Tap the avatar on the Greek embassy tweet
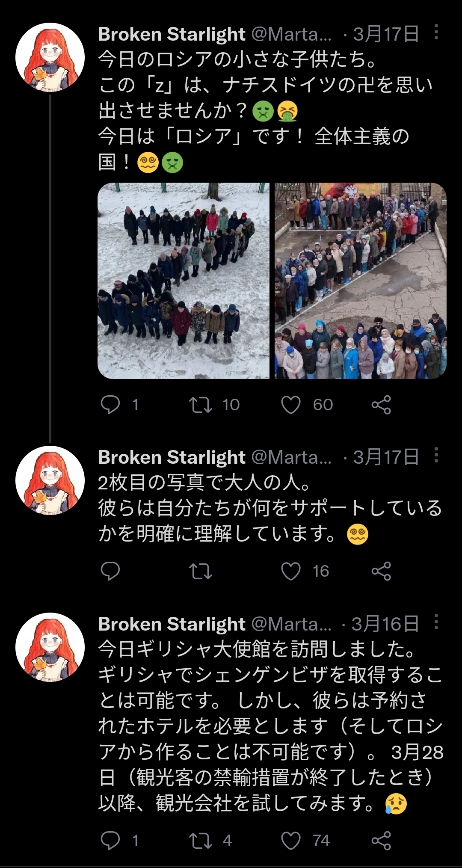Screen dimensions: 462x868 click(x=50, y=647)
